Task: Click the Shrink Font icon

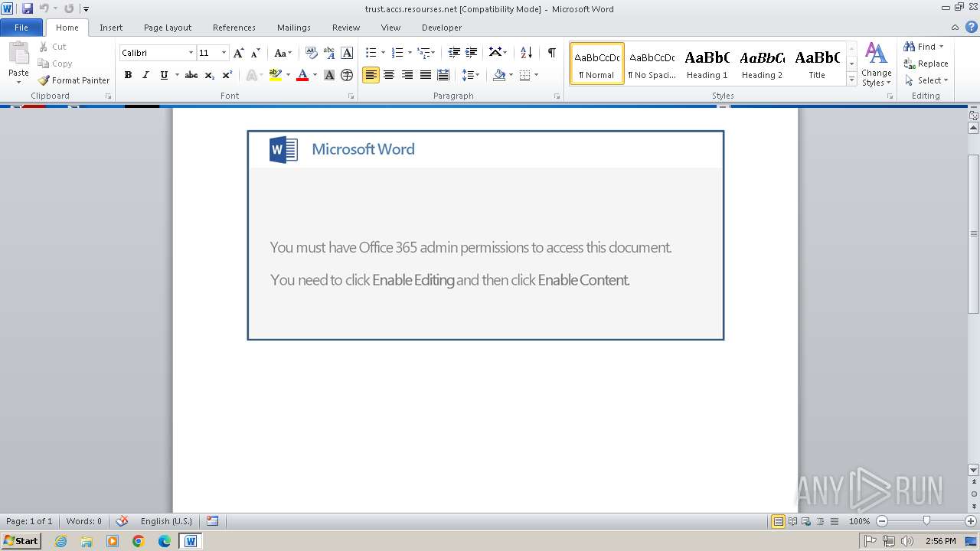Action: [x=256, y=53]
